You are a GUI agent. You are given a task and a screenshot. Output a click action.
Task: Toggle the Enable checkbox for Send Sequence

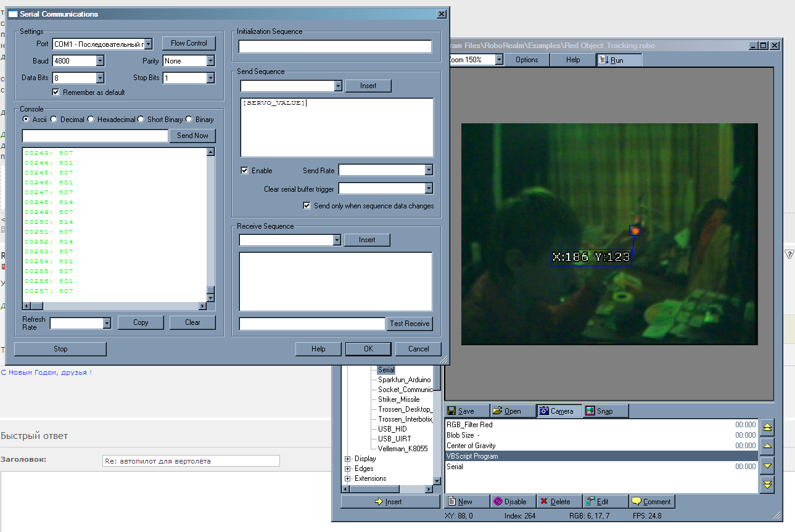point(245,171)
